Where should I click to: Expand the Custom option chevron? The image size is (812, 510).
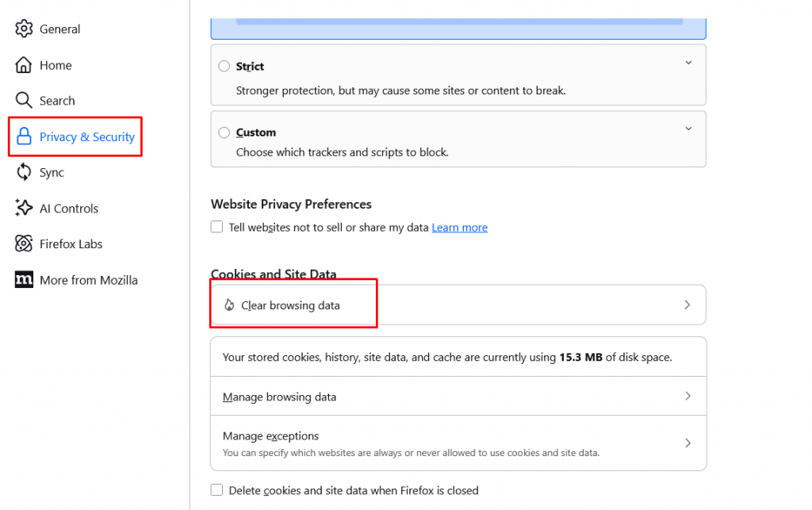688,128
